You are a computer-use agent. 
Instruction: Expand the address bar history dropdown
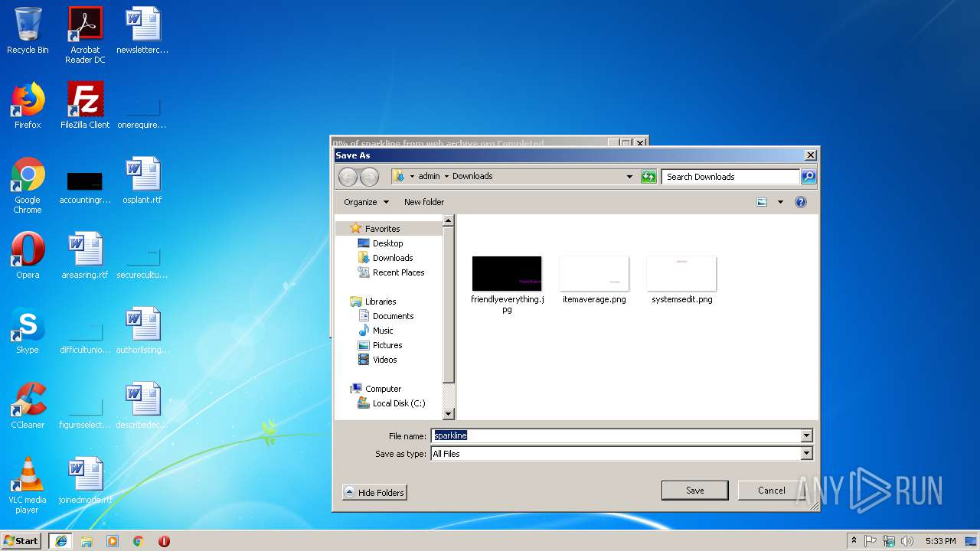point(629,177)
